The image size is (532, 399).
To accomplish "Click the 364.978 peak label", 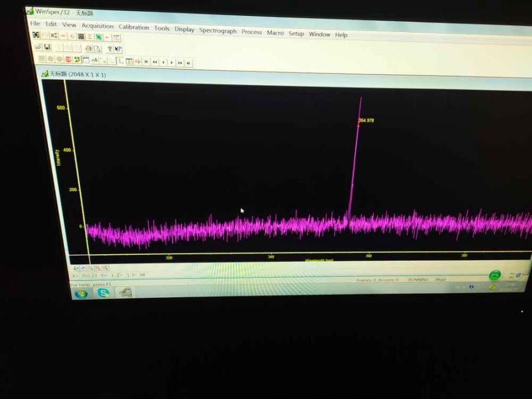I will click(366, 121).
